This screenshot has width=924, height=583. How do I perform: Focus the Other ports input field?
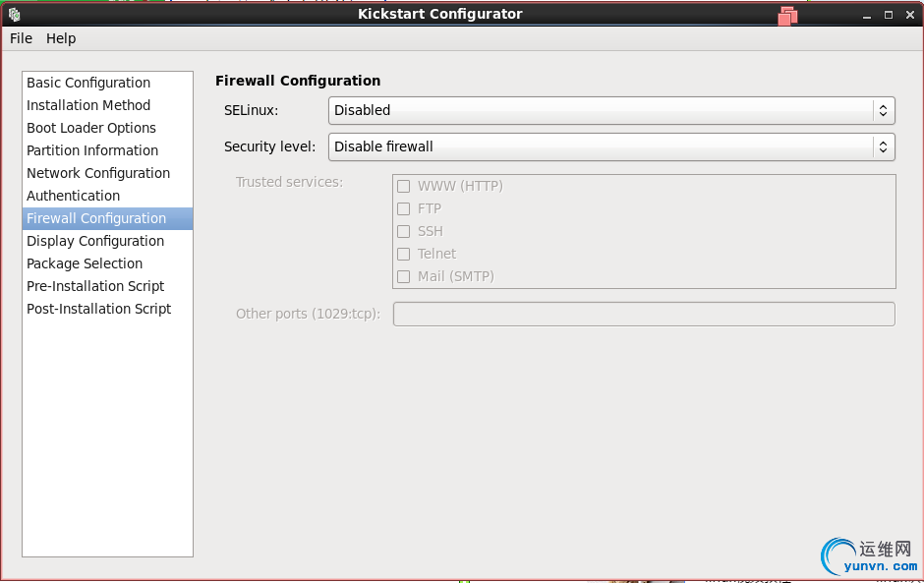click(x=644, y=314)
